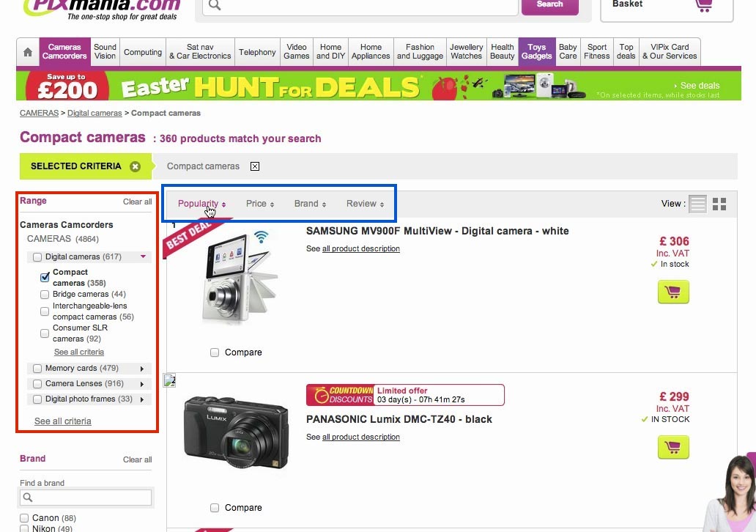Image resolution: width=756 pixels, height=532 pixels.
Task: Open Panasonic's all product description link
Action: (360, 437)
